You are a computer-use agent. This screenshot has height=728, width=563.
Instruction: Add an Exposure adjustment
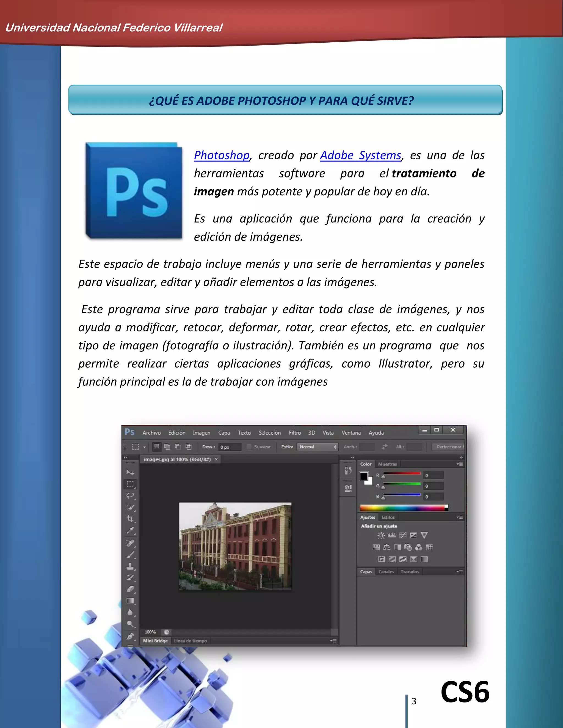click(413, 535)
